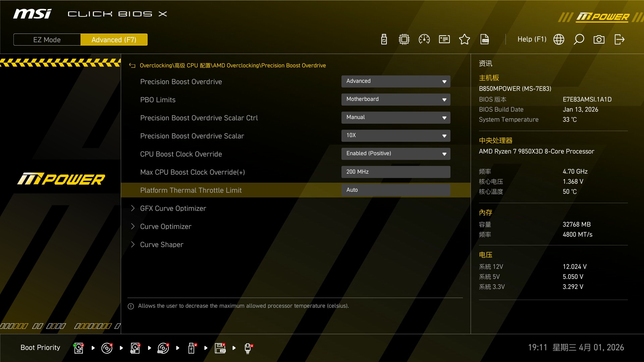Click the Help (F1) button
Image resolution: width=644 pixels, height=362 pixels.
[x=532, y=40]
